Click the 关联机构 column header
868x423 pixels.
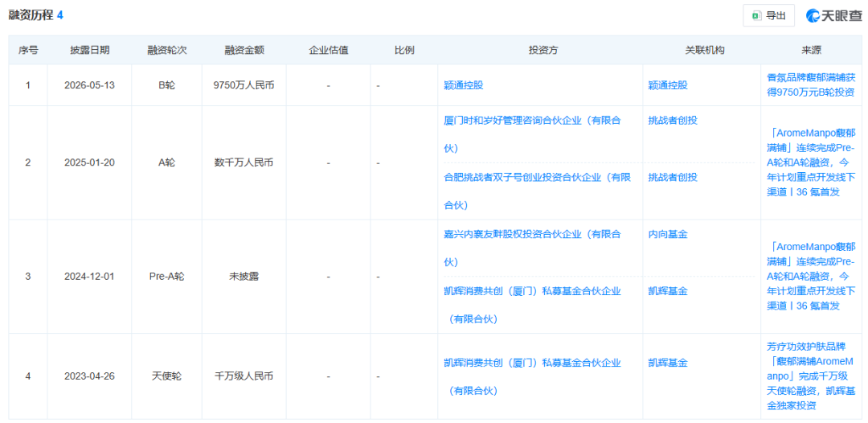coord(702,50)
